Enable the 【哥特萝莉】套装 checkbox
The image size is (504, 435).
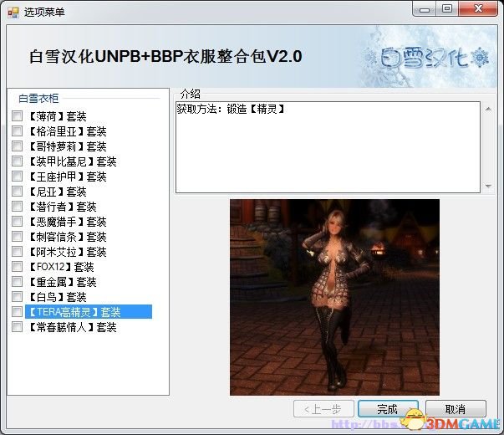[17, 146]
